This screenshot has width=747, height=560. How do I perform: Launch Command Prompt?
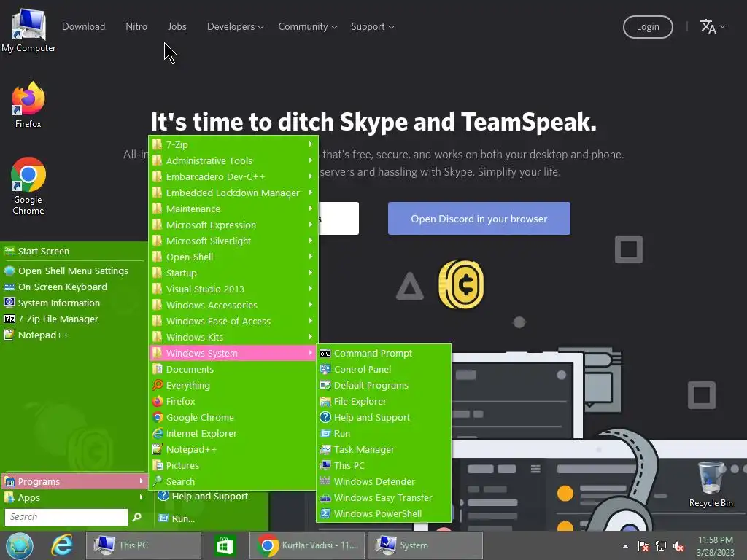tap(384, 354)
